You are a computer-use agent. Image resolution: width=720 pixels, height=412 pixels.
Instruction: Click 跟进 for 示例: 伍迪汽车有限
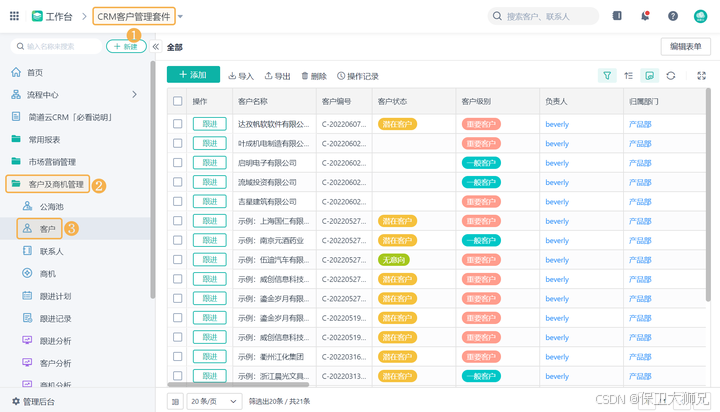tap(210, 260)
